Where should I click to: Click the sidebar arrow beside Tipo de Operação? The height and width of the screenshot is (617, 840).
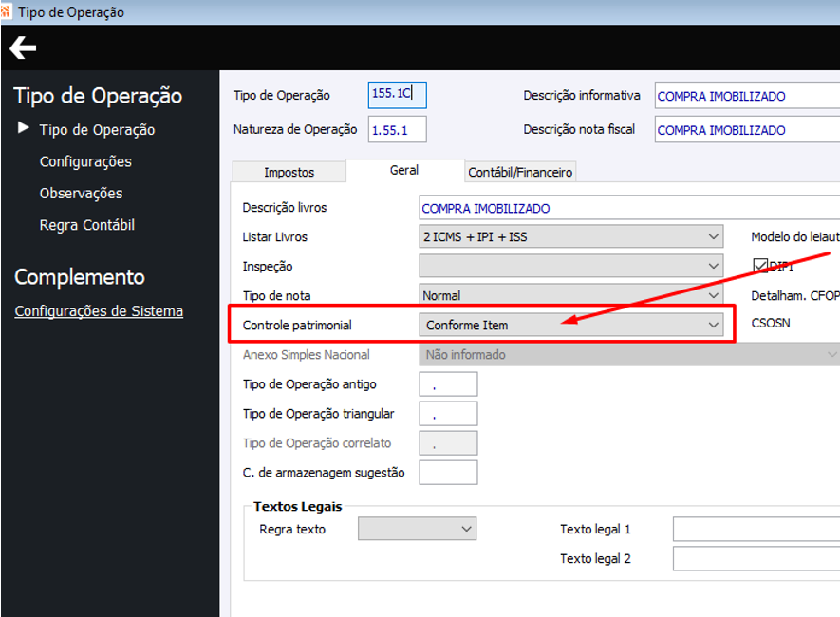tap(23, 127)
